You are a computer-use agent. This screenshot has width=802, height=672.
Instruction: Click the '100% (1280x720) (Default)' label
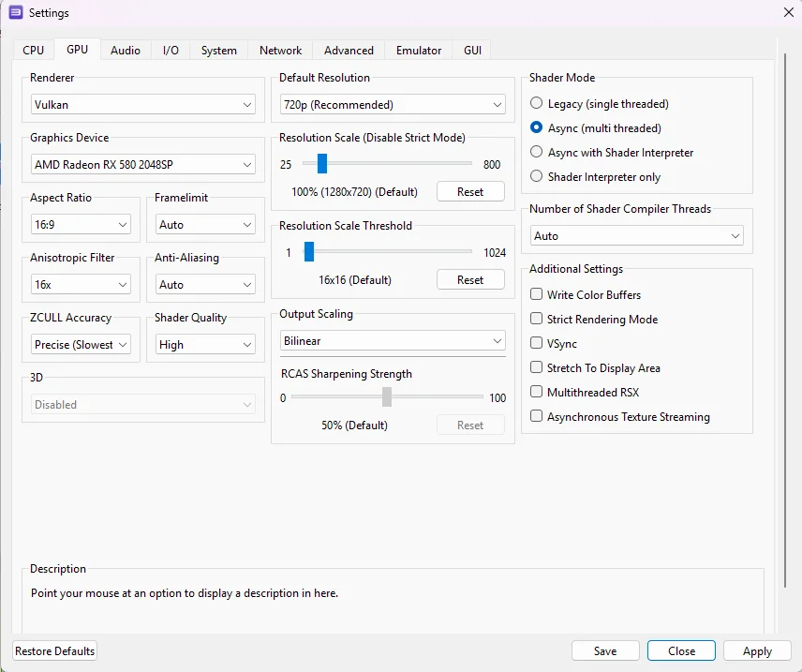[354, 192]
